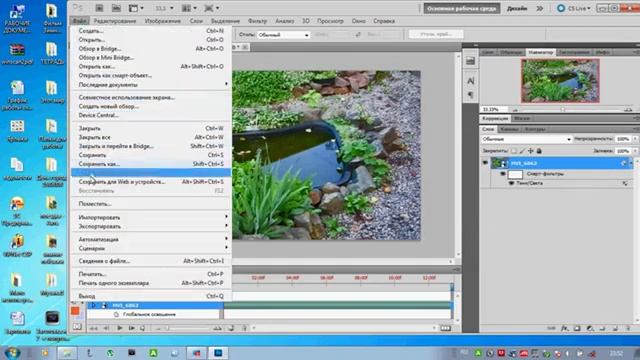The height and width of the screenshot is (360, 640).
Task: Click the CS Live icon
Action: pos(561,8)
